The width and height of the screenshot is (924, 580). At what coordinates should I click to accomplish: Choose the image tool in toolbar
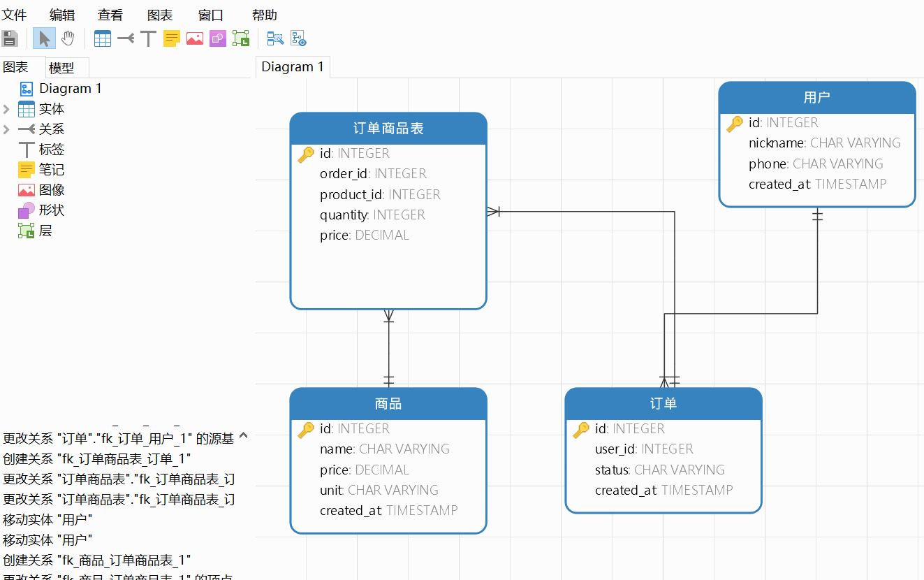click(x=195, y=38)
